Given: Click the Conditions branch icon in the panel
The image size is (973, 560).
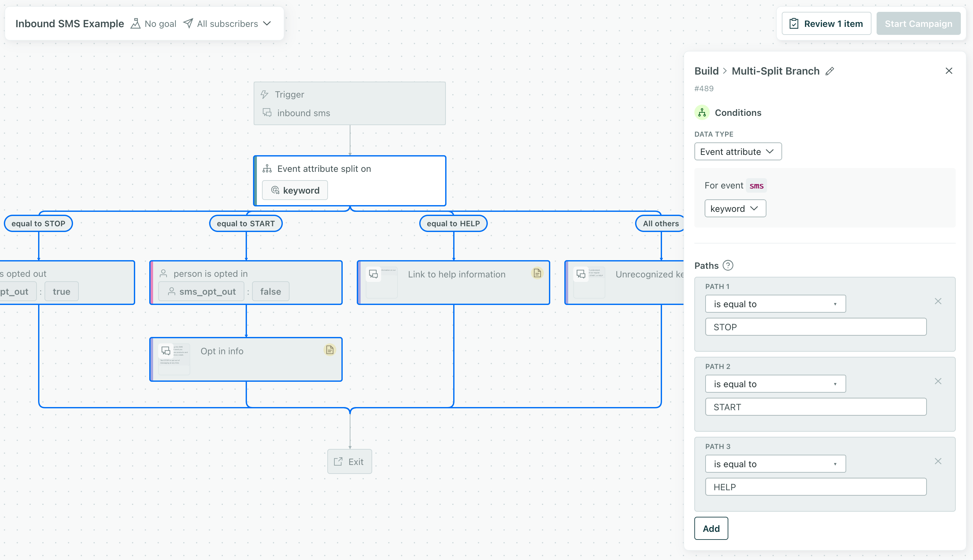Looking at the screenshot, I should pyautogui.click(x=702, y=112).
